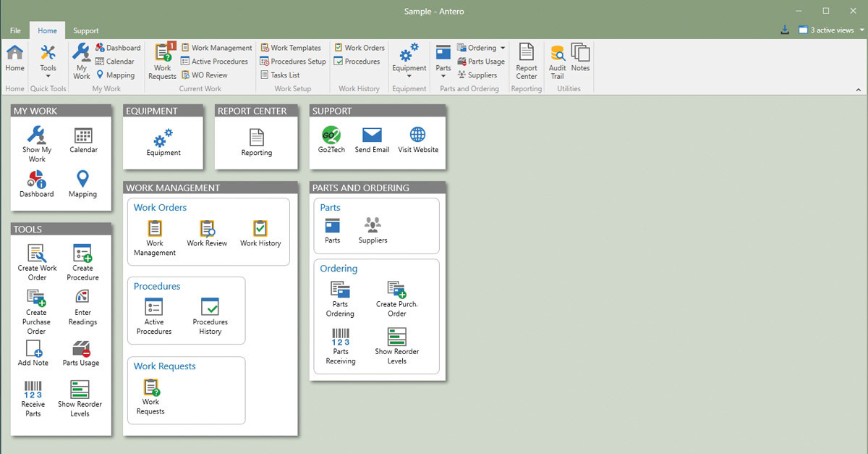Image resolution: width=868 pixels, height=454 pixels.
Task: Open Parts Usage tile in Tools panel
Action: [x=81, y=353]
